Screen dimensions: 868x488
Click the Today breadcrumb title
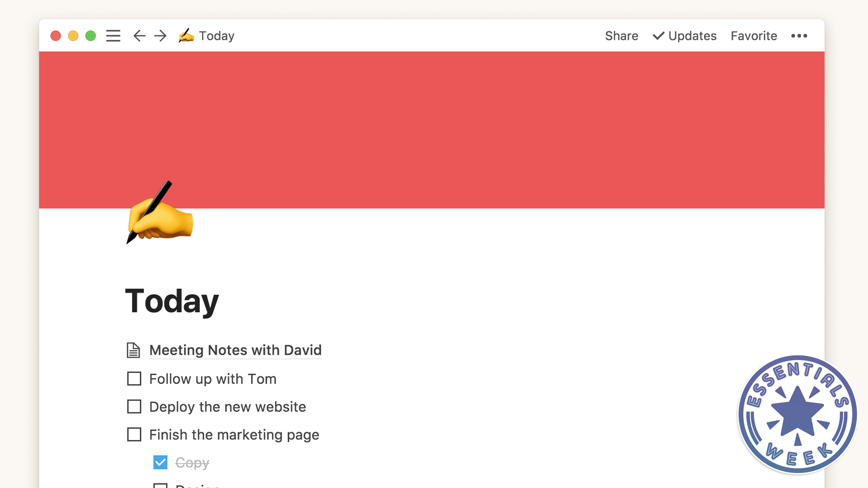coord(217,36)
